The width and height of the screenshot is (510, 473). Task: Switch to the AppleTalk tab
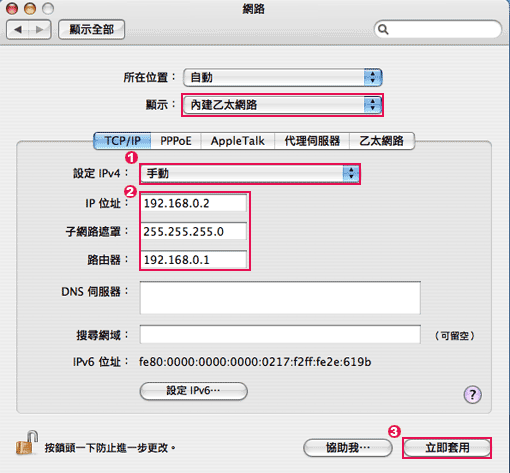[x=238, y=141]
